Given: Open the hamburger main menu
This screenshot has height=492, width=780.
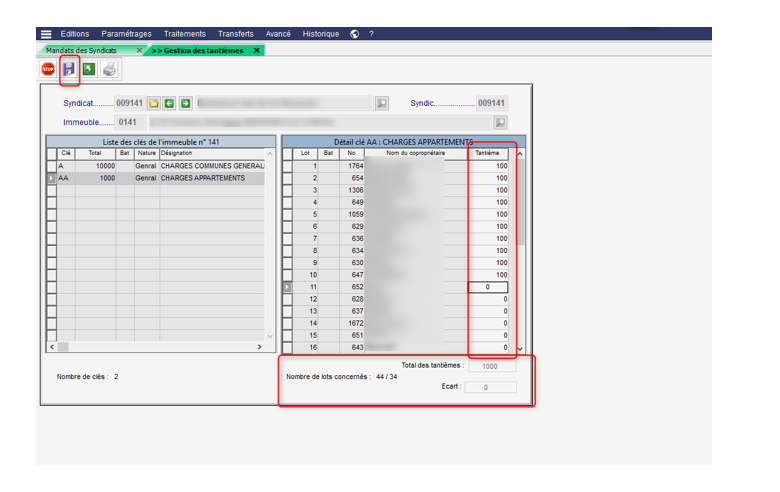Looking at the screenshot, I should tap(46, 34).
